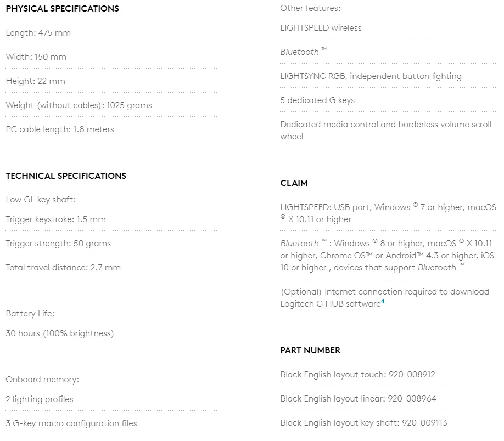Viewport: 504px width, 441px height.
Task: Click the 30 hours battery life text
Action: point(60,333)
